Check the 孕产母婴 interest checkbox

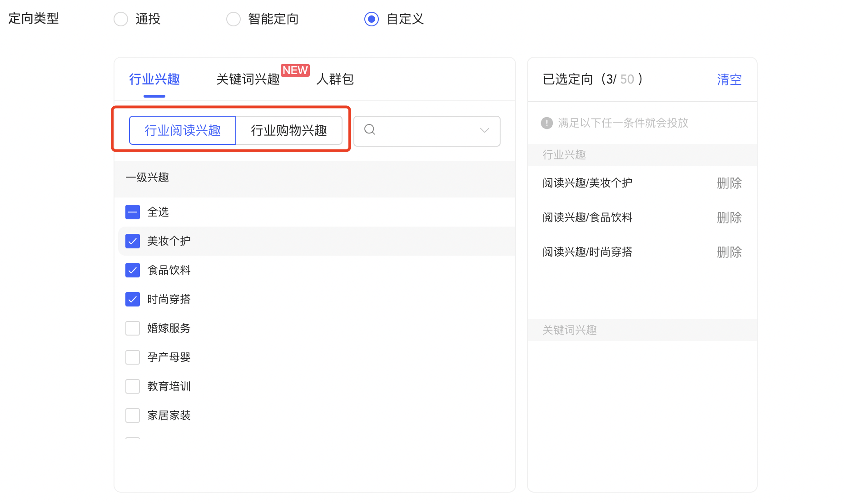click(132, 357)
